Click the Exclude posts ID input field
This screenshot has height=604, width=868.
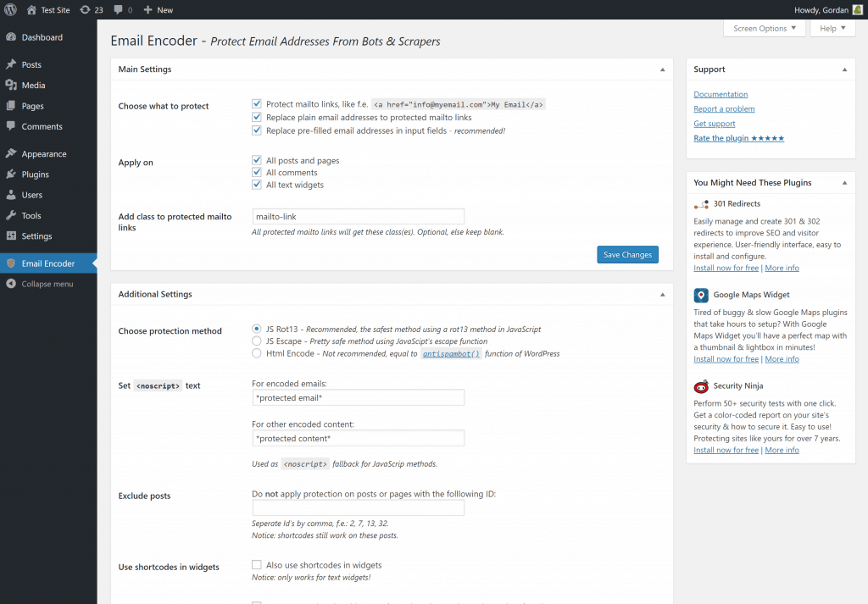pyautogui.click(x=358, y=507)
